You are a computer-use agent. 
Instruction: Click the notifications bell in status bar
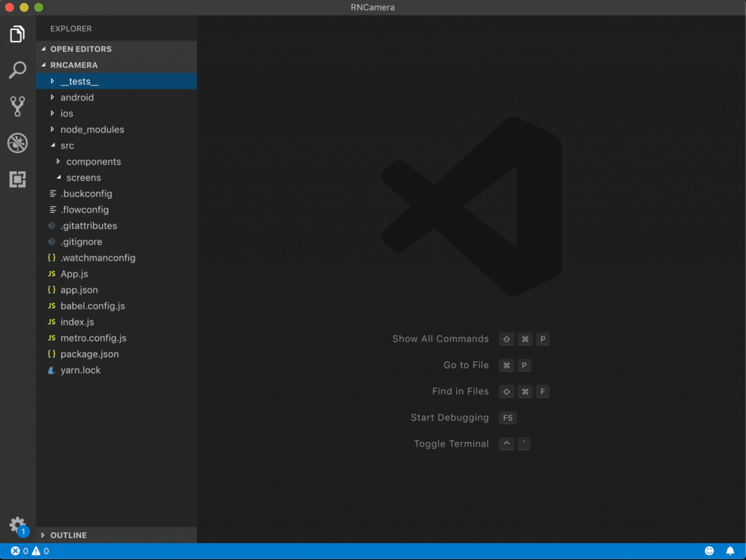click(730, 551)
